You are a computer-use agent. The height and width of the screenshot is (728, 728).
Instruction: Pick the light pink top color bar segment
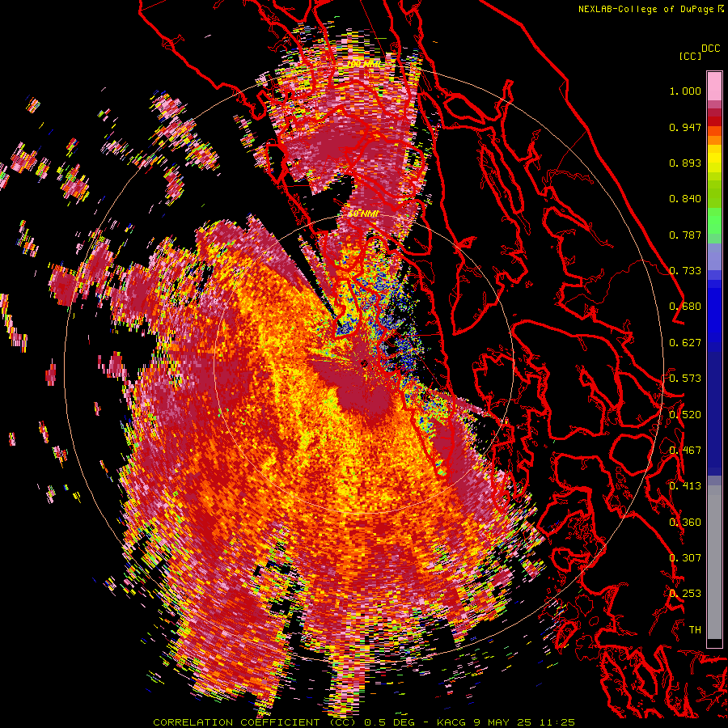pos(714,86)
